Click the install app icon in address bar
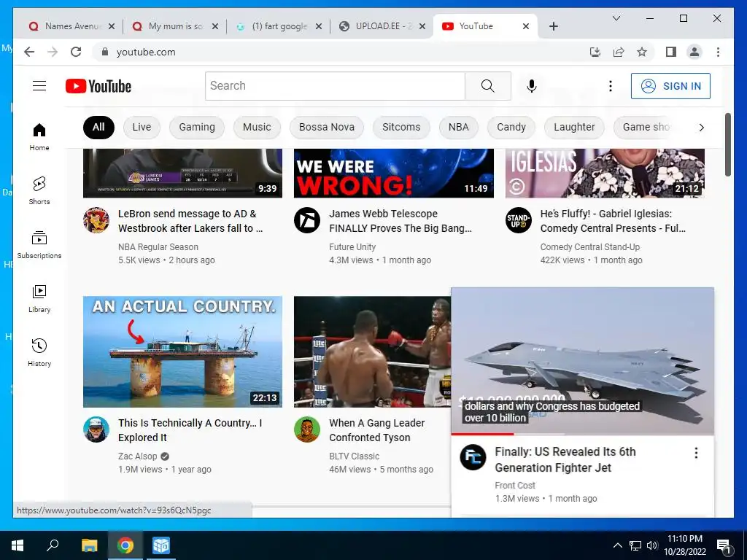747x560 pixels. coord(595,52)
